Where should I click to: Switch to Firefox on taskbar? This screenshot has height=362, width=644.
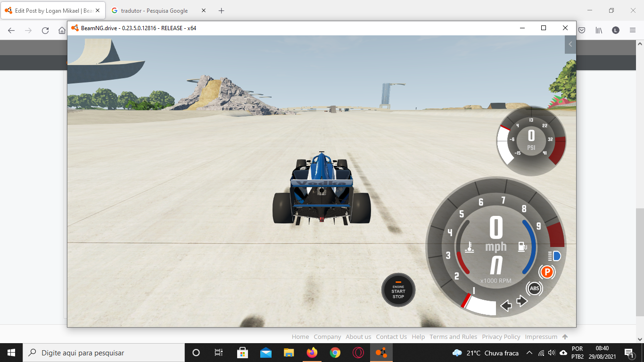tap(312, 353)
